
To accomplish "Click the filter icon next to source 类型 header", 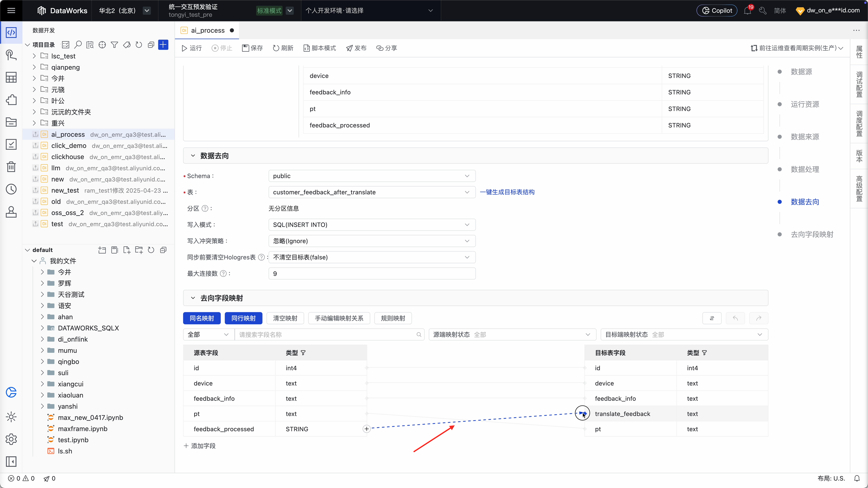I will coord(303,353).
